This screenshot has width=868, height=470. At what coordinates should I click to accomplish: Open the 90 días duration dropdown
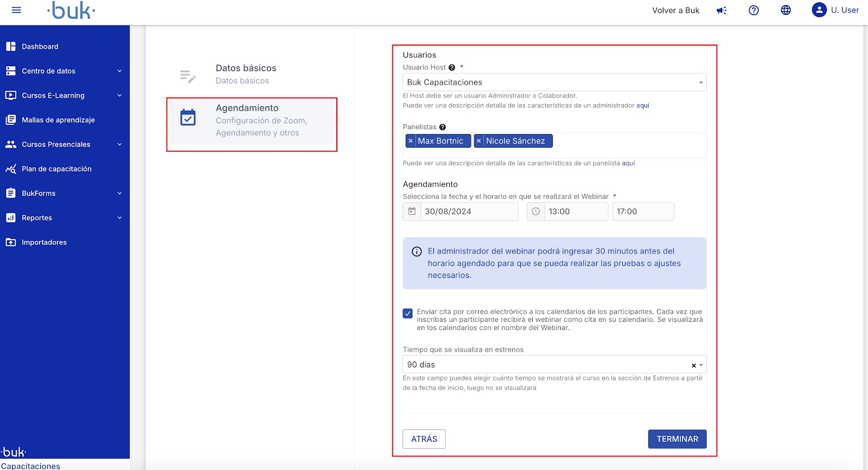pyautogui.click(x=548, y=365)
